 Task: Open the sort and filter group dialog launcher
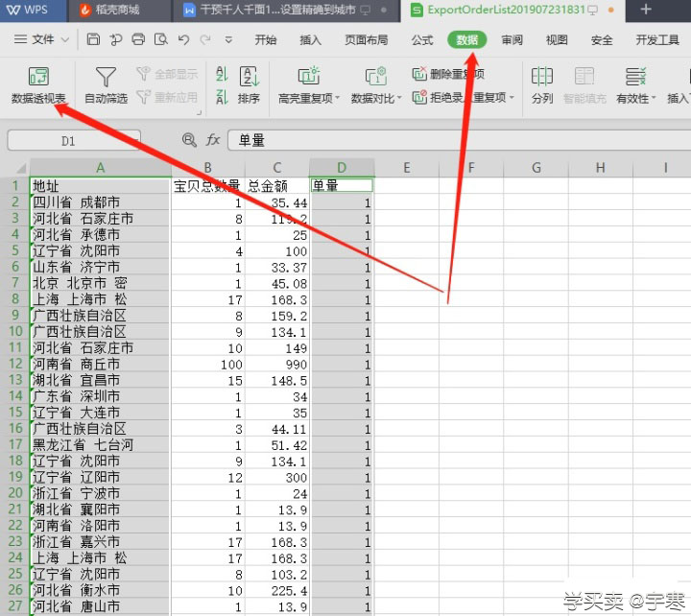pyautogui.click(x=200, y=112)
